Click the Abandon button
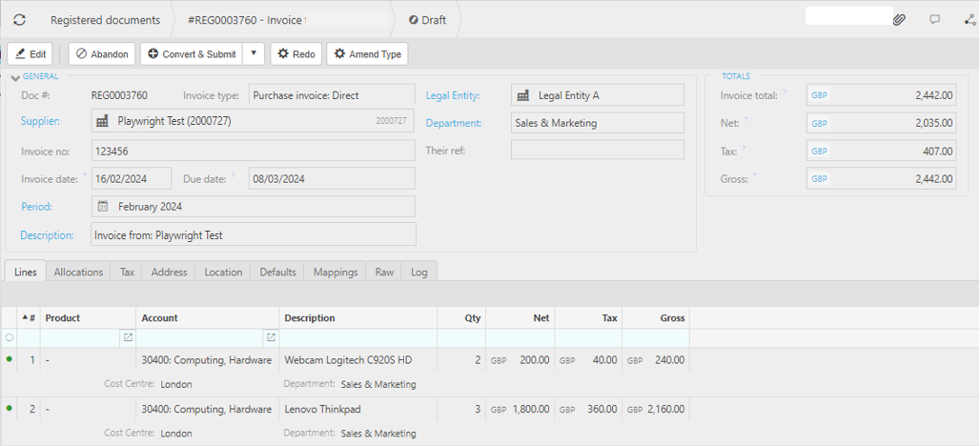Viewport: 980px width, 446px height. pyautogui.click(x=102, y=54)
